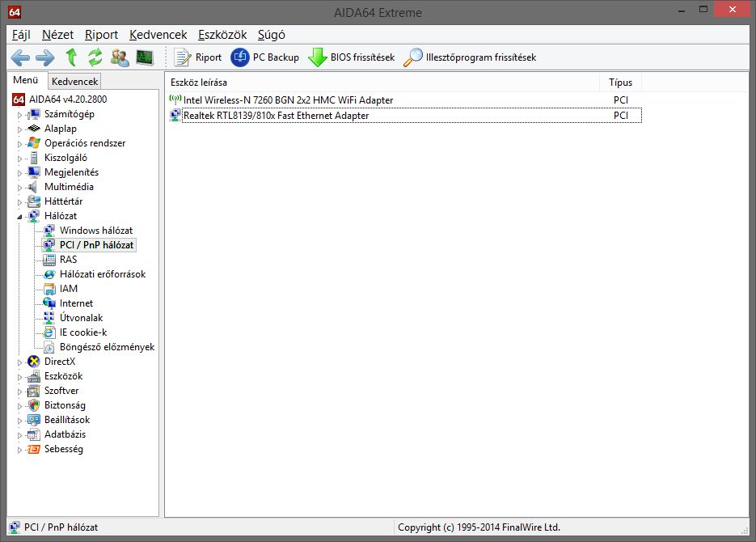Click the Adatbázis database icon
Screen dimensions: 756x542
coord(34,434)
